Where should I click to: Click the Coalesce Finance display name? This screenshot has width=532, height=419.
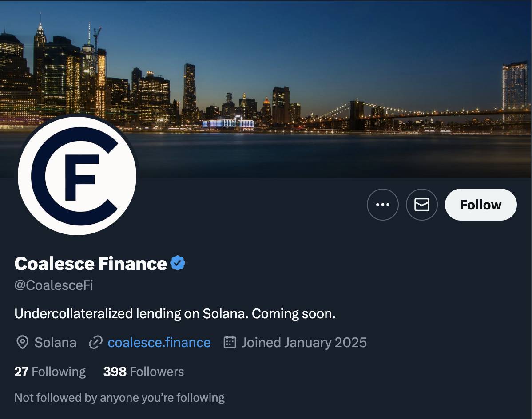(x=91, y=264)
